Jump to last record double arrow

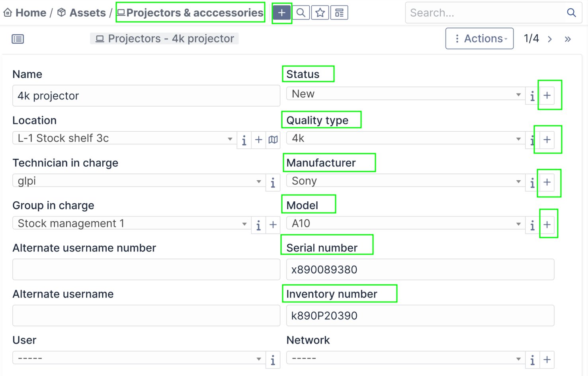[x=568, y=39]
